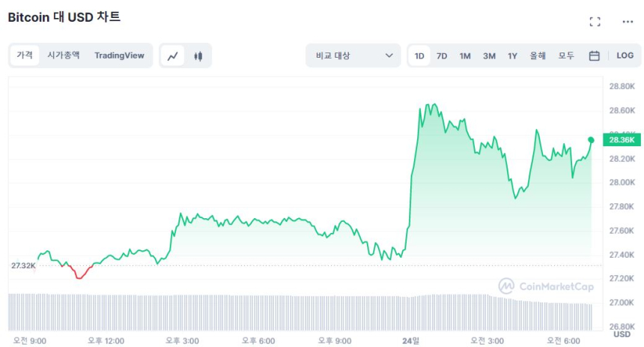Switch to the 시가총액 tab

coord(64,55)
